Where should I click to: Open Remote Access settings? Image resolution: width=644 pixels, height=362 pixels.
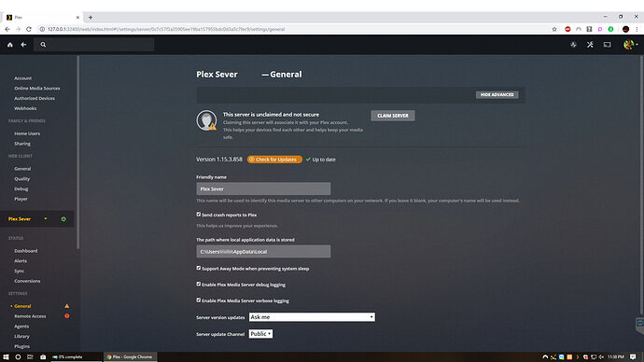pos(30,316)
